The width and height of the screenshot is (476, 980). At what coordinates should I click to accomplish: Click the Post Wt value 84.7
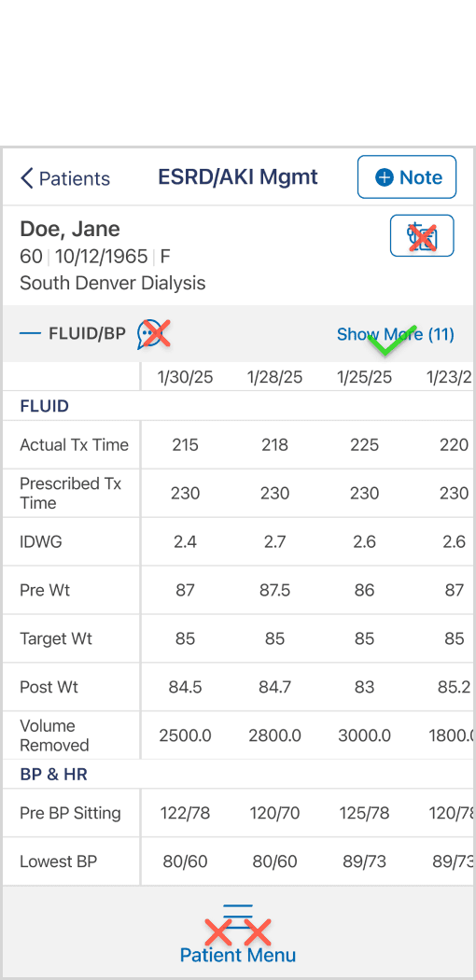point(274,688)
